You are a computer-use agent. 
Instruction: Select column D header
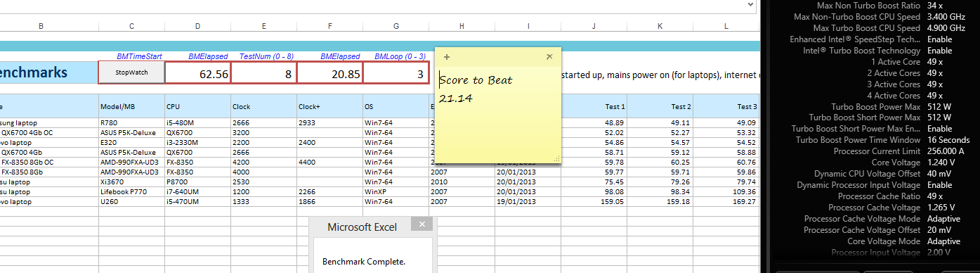(x=197, y=26)
